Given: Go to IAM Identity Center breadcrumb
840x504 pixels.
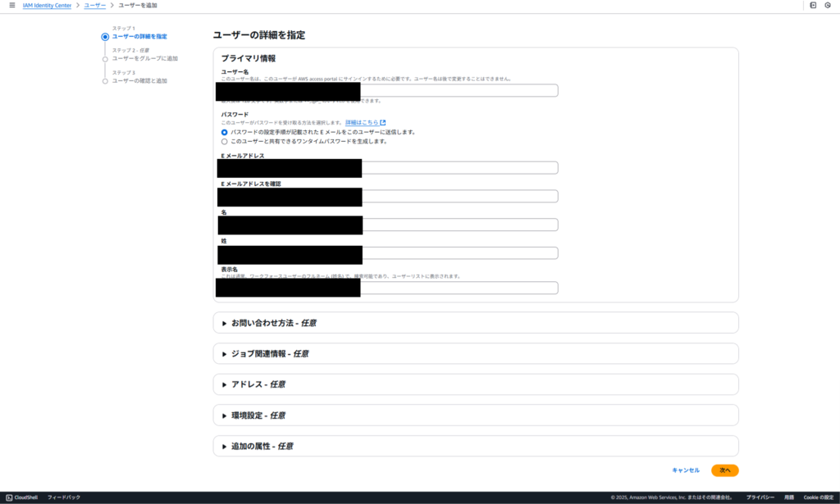Looking at the screenshot, I should coord(47,6).
